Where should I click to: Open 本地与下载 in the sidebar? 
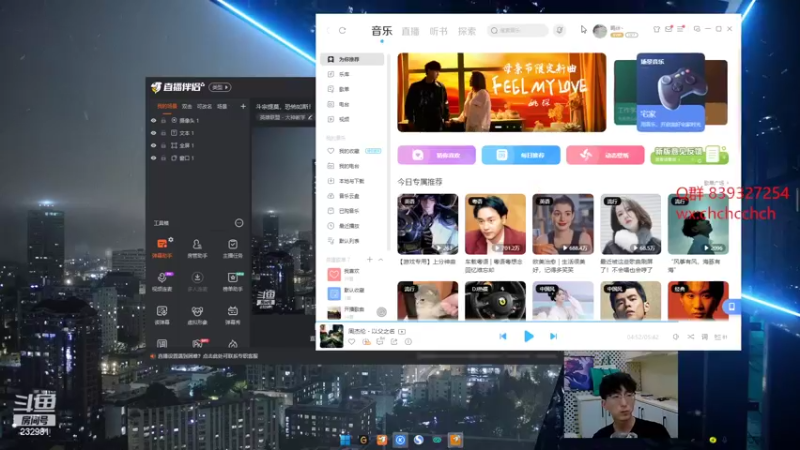[351, 181]
